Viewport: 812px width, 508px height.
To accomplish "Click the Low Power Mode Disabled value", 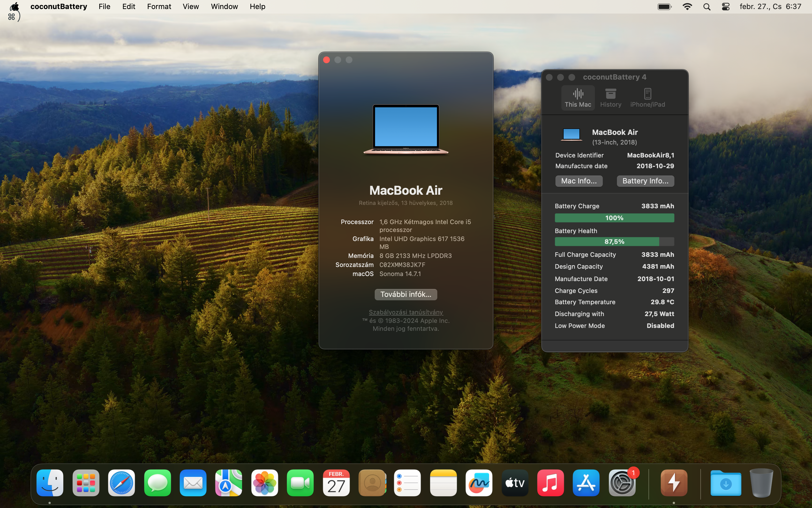I will point(660,326).
